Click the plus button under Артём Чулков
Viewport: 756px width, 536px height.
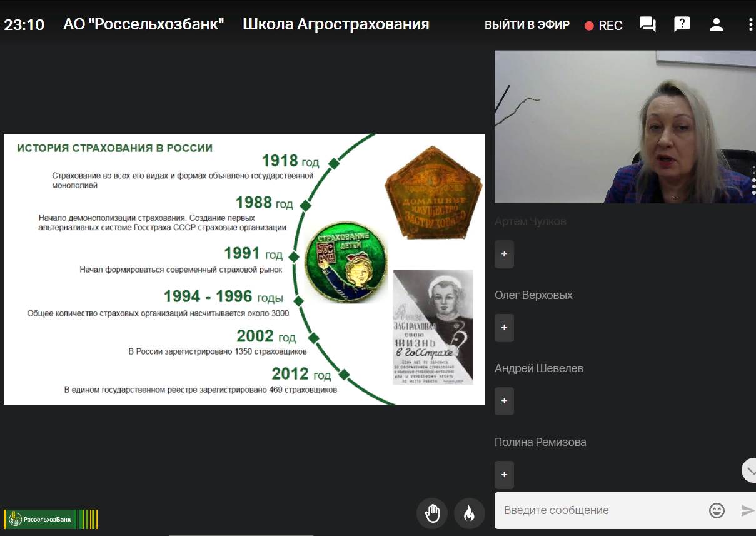(504, 254)
